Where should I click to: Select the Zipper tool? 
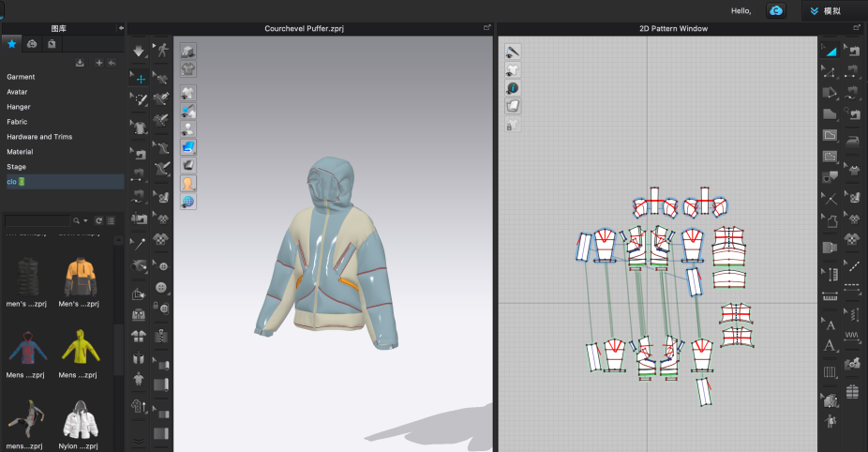point(161,337)
